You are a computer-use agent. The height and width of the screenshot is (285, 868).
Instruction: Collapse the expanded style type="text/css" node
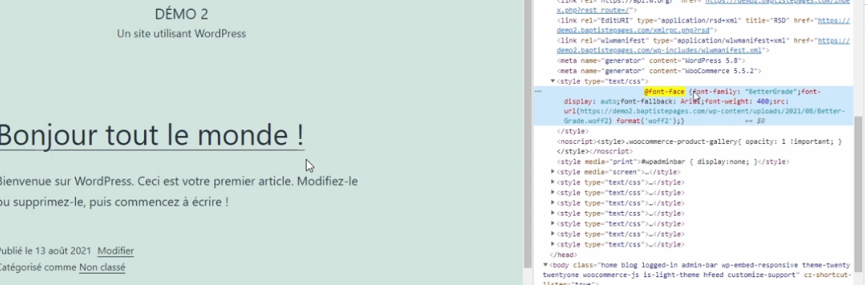pyautogui.click(x=553, y=82)
